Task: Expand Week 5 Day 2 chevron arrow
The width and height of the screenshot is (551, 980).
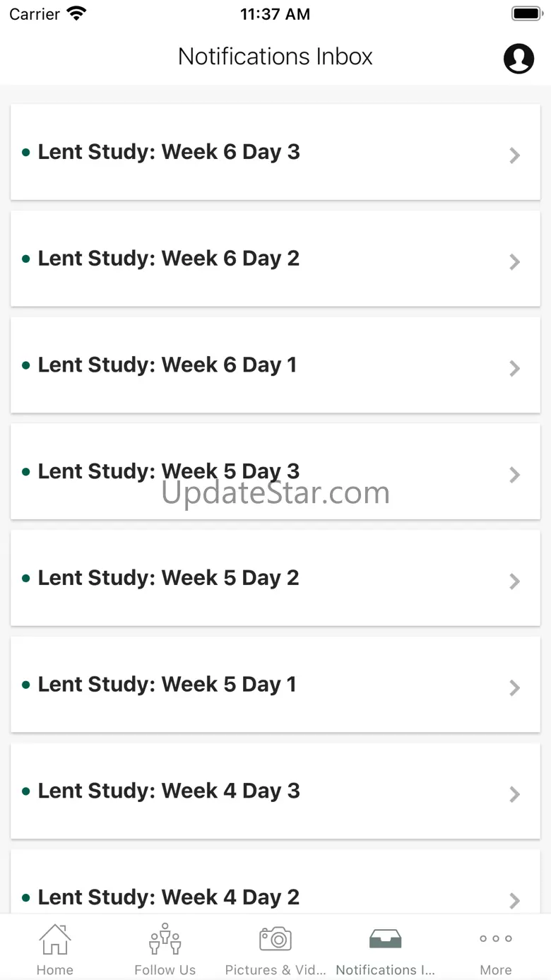Action: [x=515, y=581]
